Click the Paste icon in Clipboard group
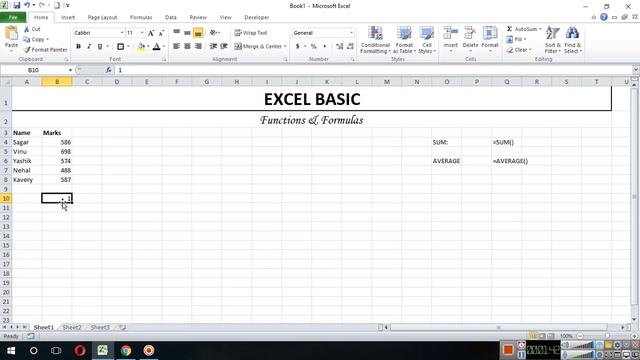 11,33
